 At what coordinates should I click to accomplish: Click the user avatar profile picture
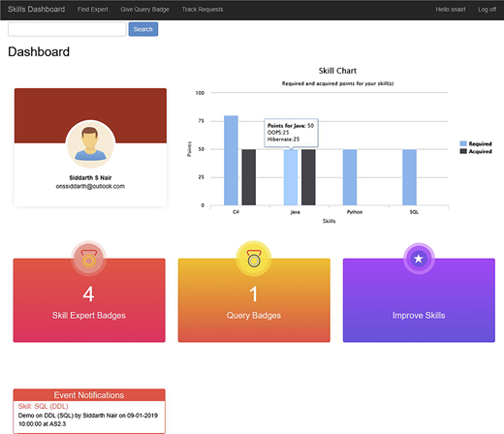pos(90,144)
